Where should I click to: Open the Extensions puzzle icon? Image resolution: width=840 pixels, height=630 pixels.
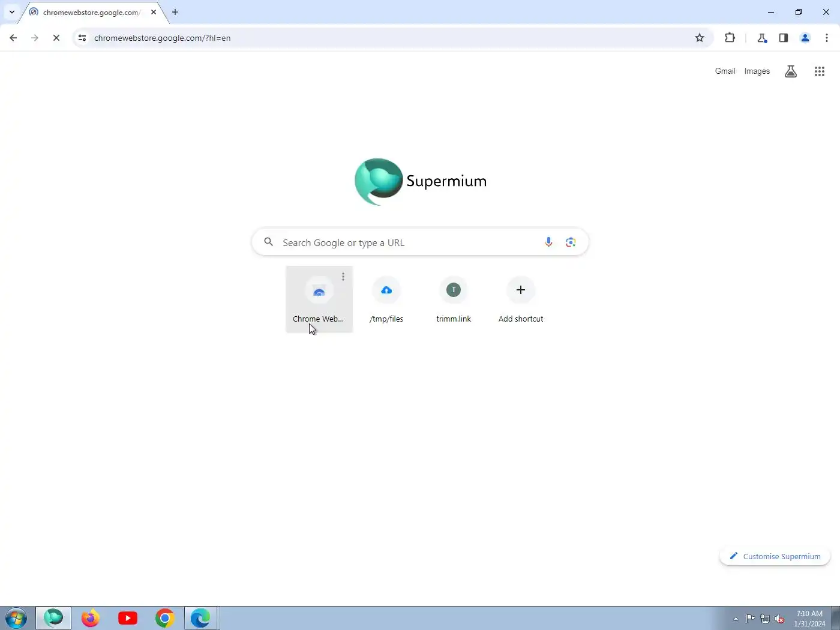pyautogui.click(x=730, y=38)
